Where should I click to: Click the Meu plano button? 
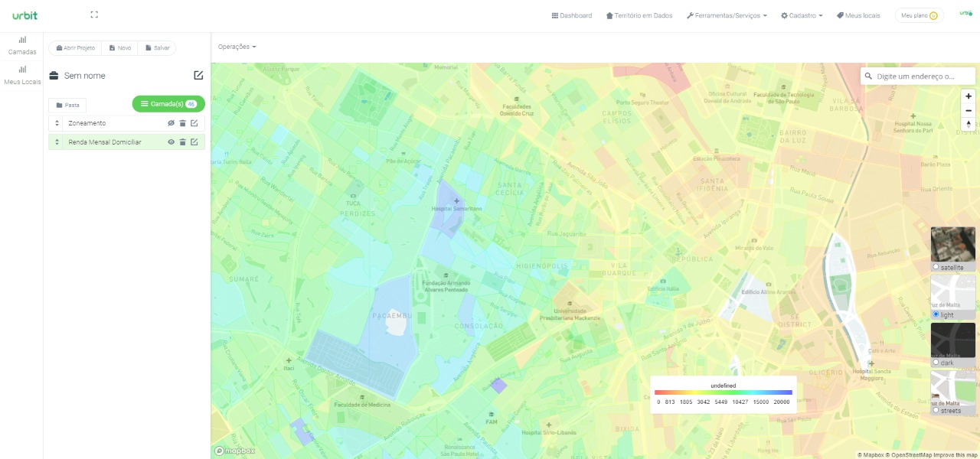point(919,15)
